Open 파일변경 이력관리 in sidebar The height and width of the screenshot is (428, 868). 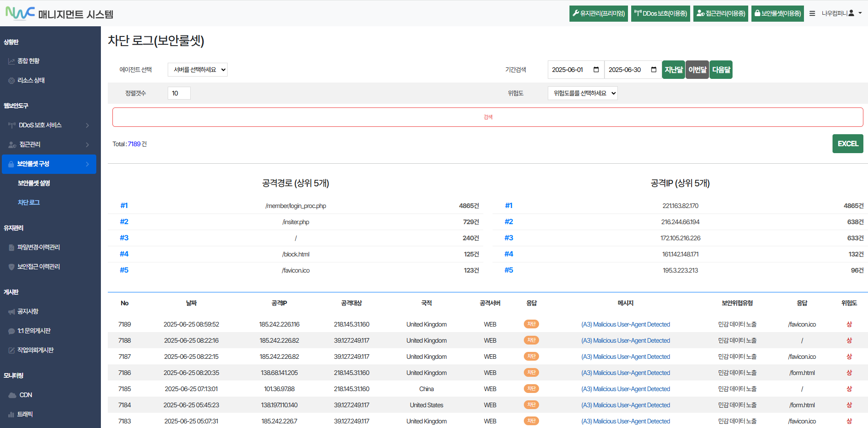pos(38,247)
